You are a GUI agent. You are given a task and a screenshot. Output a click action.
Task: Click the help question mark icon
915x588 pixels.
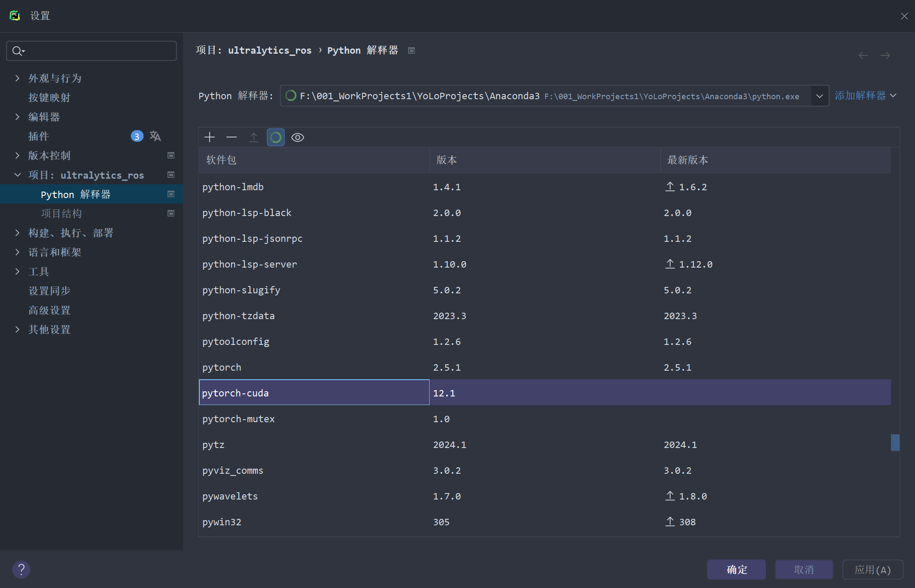point(21,570)
